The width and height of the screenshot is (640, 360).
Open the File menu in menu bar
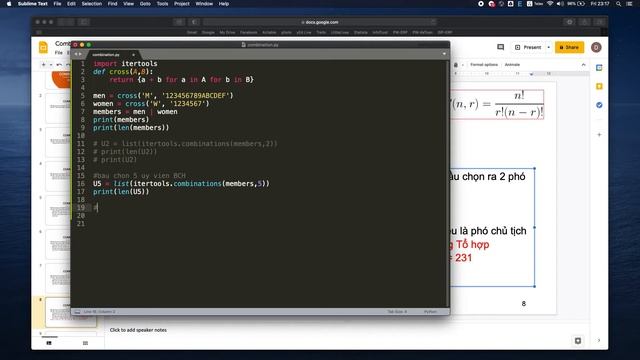click(57, 4)
